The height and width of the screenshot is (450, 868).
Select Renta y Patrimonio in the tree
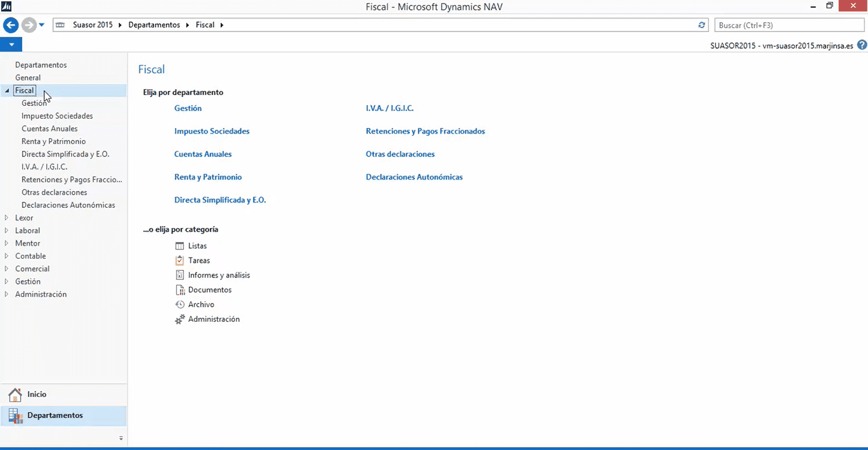(54, 141)
